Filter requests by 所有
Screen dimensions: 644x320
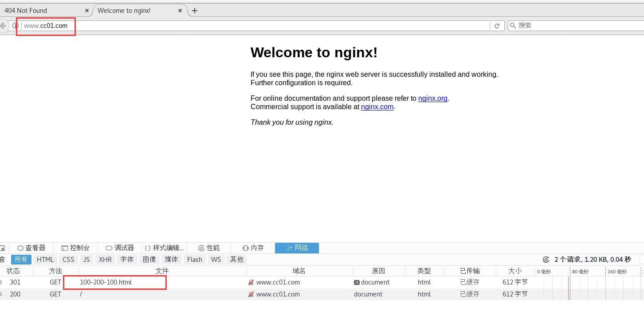pos(21,260)
